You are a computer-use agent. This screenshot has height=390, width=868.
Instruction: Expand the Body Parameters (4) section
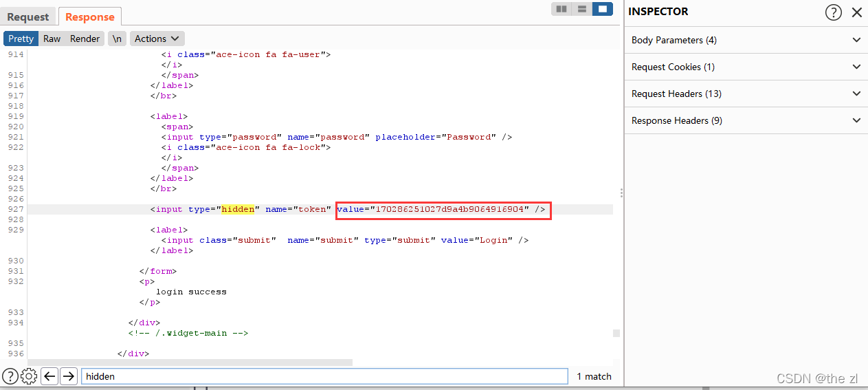pyautogui.click(x=746, y=40)
